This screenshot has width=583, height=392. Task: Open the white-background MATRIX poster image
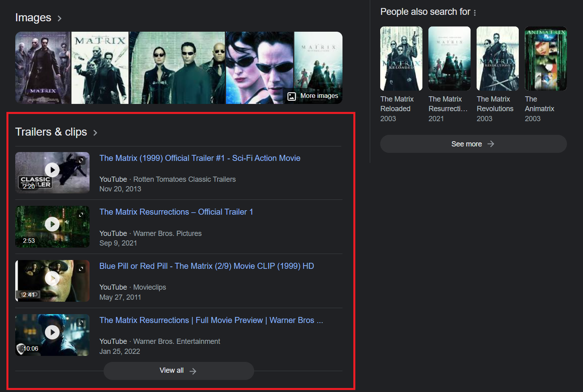click(x=100, y=68)
